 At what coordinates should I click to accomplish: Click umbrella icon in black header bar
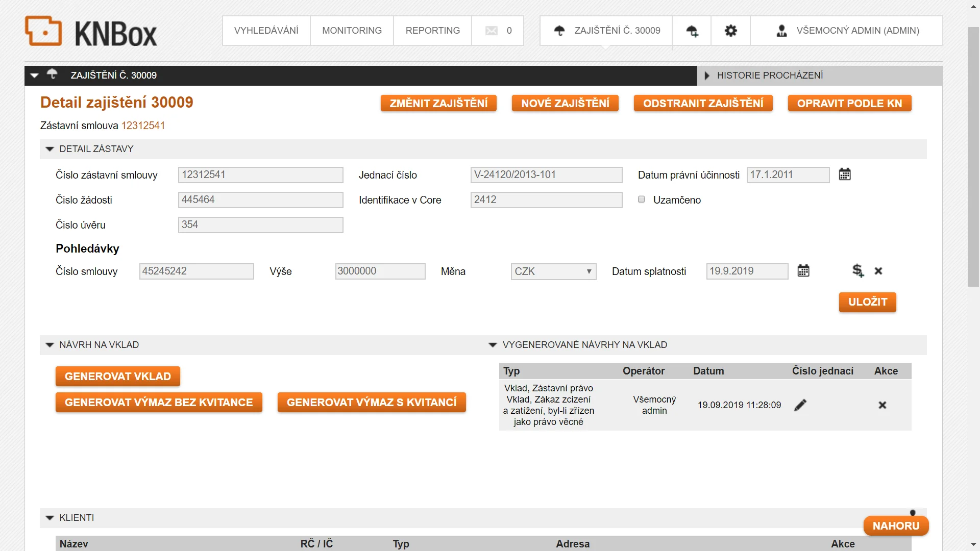52,74
